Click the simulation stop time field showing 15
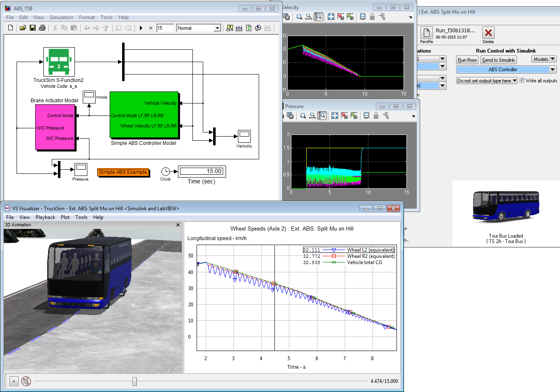This screenshot has width=560, height=392. (164, 28)
